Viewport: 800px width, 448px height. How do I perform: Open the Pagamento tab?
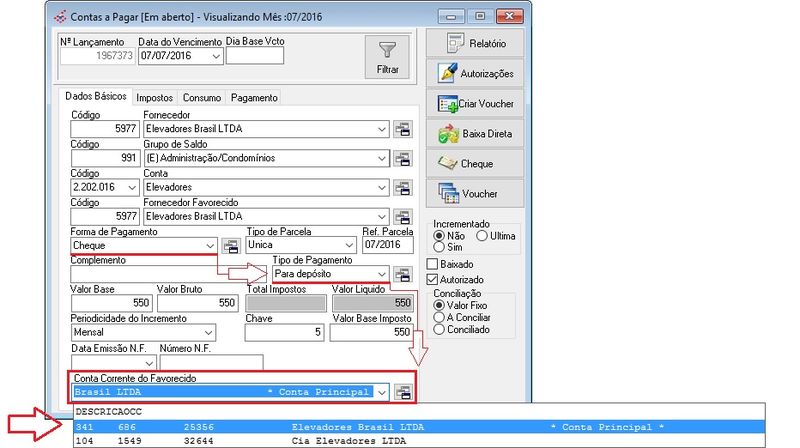[x=254, y=98]
